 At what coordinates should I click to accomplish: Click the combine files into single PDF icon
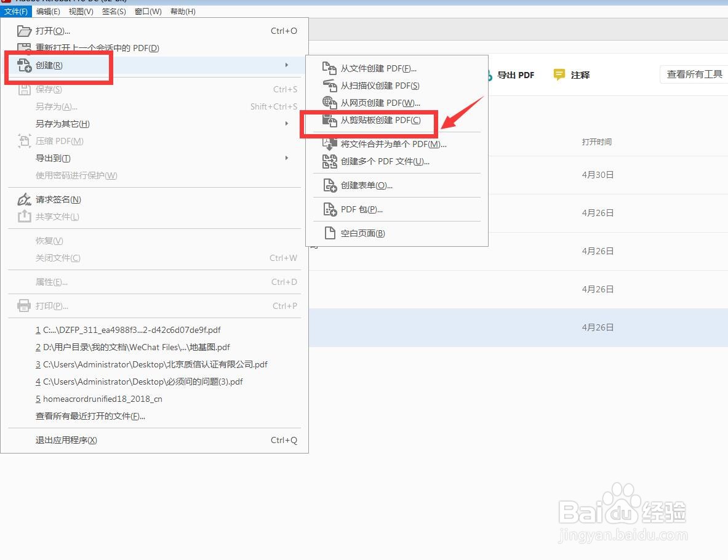(329, 144)
